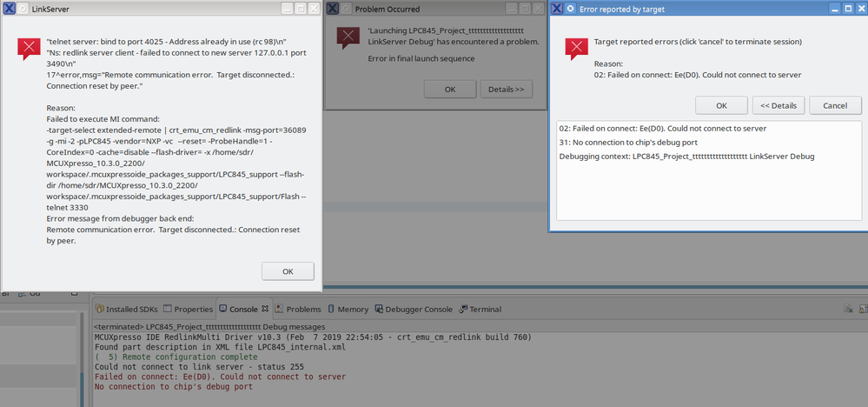Screen dimensions: 868x407
Task: Click console line 'Could not connect to link server - status 255'
Action: coord(199,367)
